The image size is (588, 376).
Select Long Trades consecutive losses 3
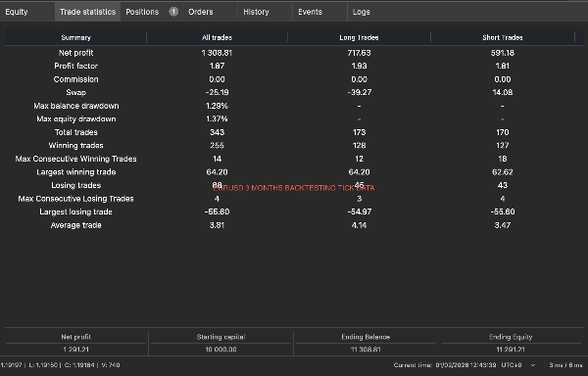359,199
